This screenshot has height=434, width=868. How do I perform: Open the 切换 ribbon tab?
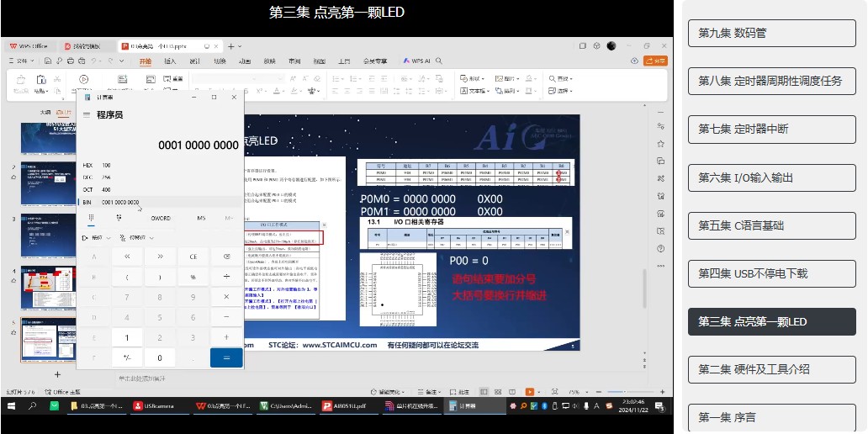[x=220, y=61]
